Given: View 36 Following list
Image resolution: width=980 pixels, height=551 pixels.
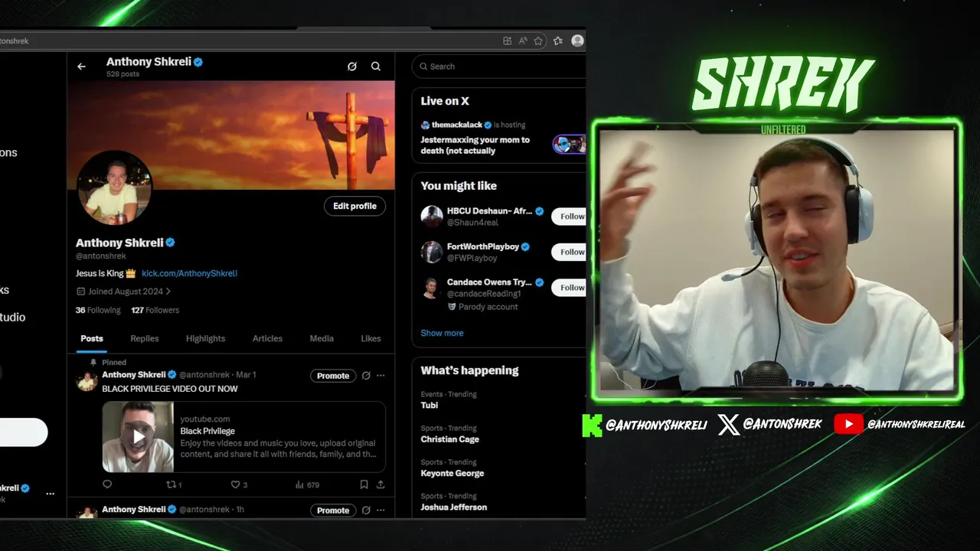Looking at the screenshot, I should [x=98, y=310].
